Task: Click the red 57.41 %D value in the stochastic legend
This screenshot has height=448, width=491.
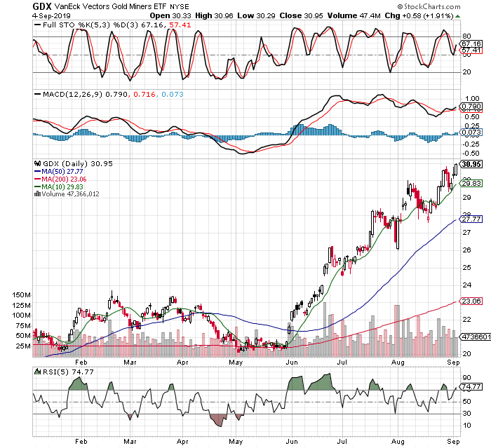Action: point(180,25)
